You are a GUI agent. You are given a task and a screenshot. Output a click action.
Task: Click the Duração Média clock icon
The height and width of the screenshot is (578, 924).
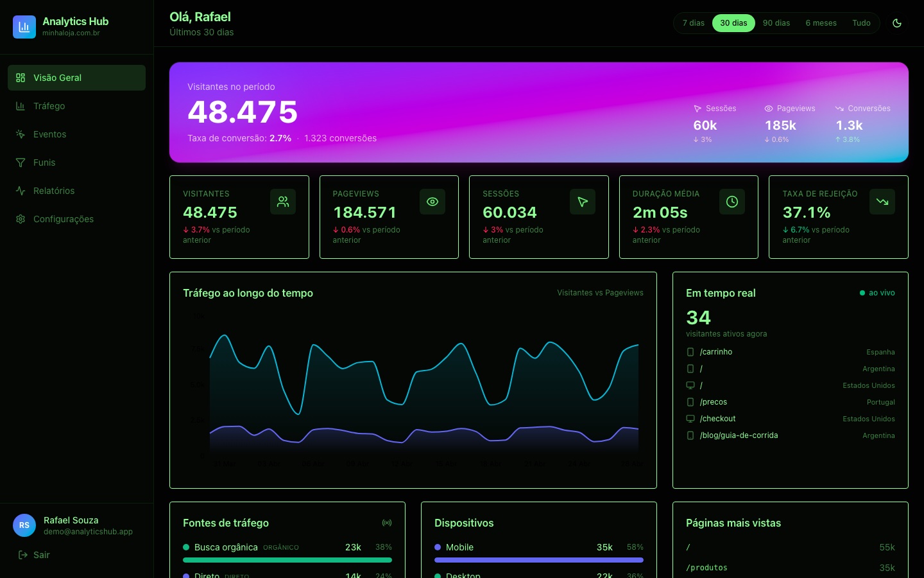pos(732,202)
